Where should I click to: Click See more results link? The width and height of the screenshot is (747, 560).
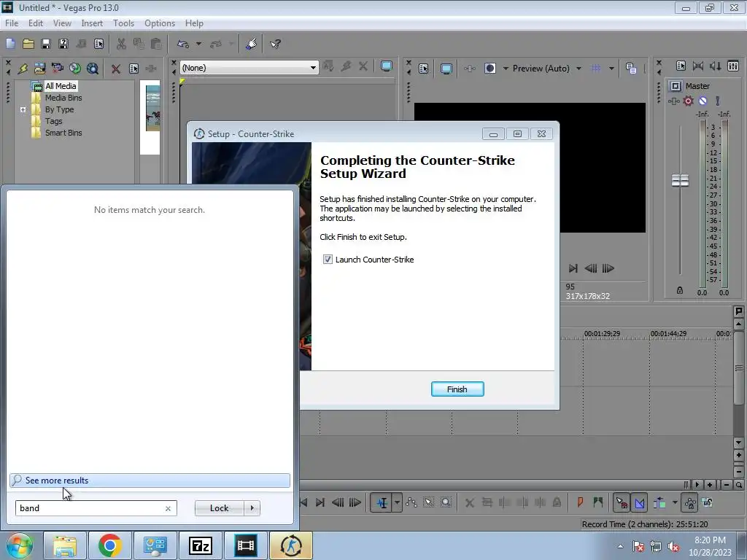click(150, 481)
